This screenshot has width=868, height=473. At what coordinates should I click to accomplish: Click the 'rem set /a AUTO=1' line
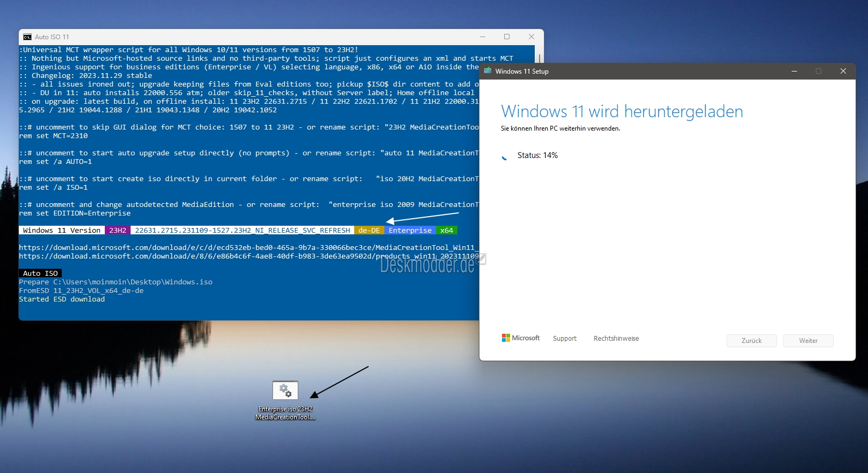[x=55, y=162]
